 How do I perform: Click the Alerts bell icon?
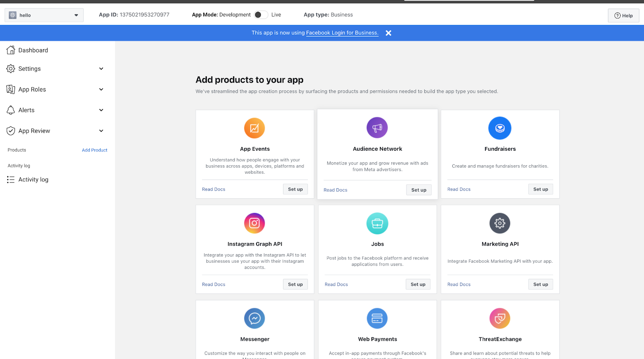click(x=11, y=110)
